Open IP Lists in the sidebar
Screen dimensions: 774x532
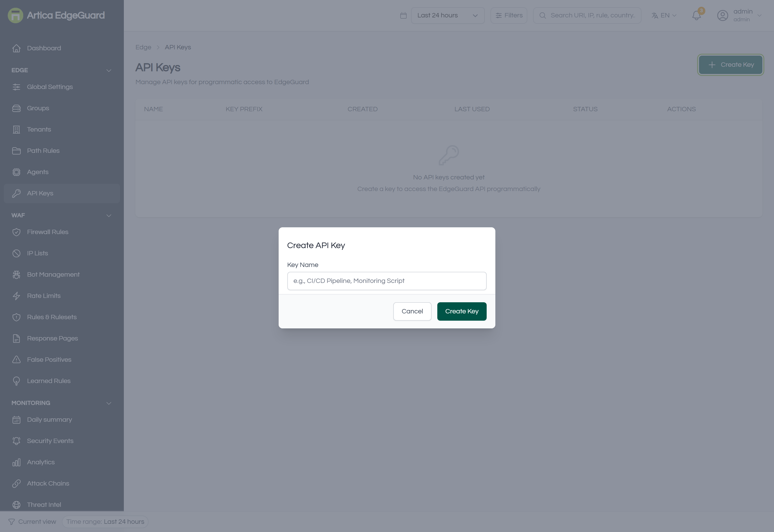[62, 253]
